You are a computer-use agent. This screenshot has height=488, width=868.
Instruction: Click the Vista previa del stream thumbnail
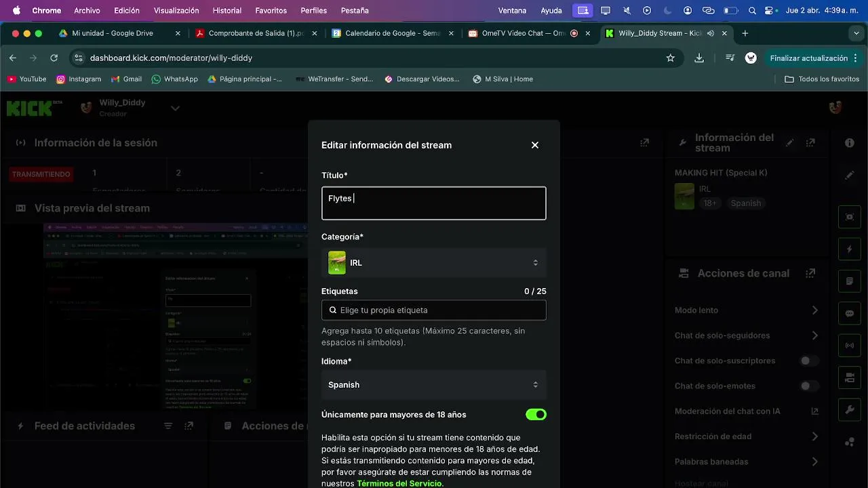click(x=175, y=317)
